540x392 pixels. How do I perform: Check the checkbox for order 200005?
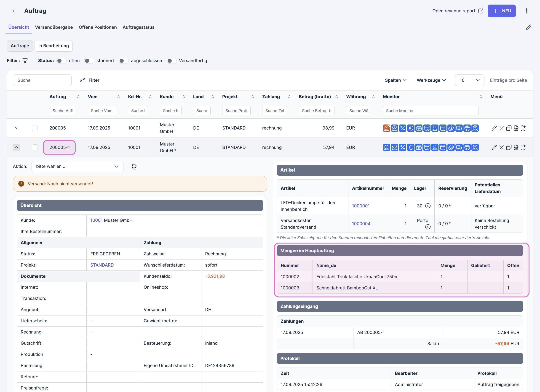point(35,128)
